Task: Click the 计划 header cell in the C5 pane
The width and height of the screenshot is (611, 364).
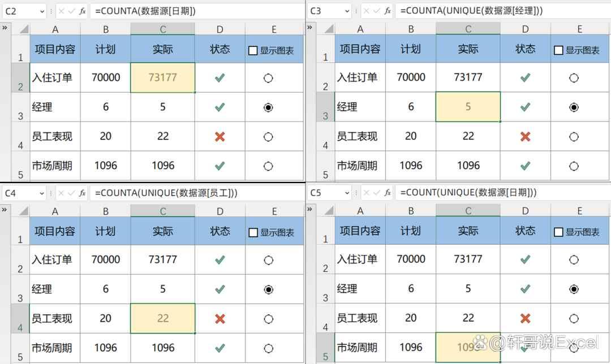Action: coord(411,231)
